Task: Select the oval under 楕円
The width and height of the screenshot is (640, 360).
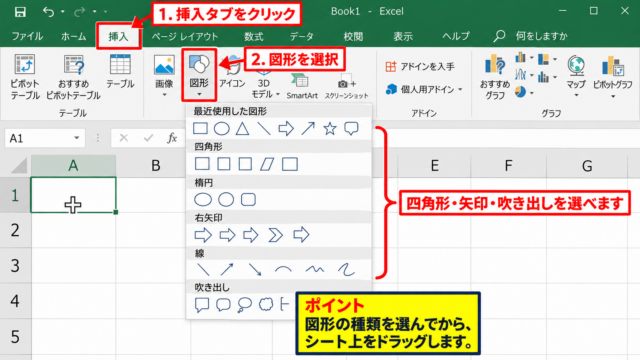Action: point(203,200)
